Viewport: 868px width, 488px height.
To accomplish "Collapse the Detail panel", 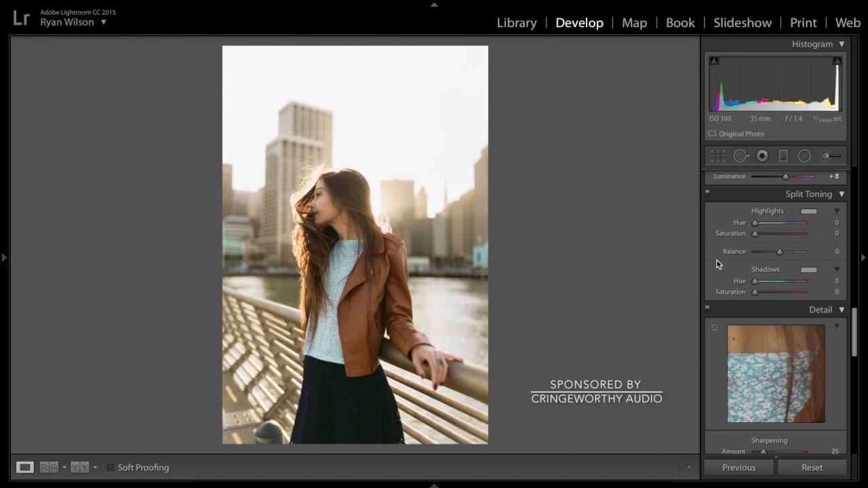I will [x=842, y=310].
